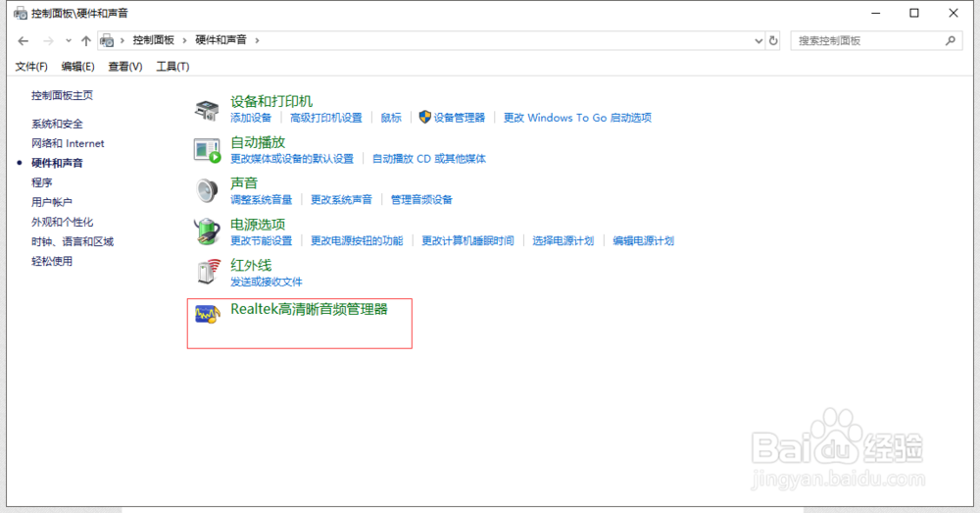The image size is (980, 513).
Task: Click the 控制面板 breadcrumb
Action: [153, 40]
